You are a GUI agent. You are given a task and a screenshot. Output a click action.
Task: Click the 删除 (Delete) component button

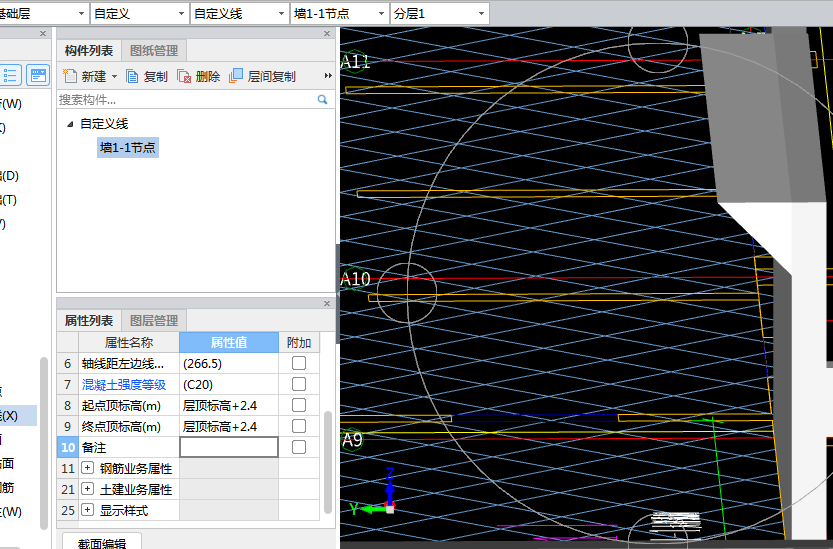[x=199, y=77]
